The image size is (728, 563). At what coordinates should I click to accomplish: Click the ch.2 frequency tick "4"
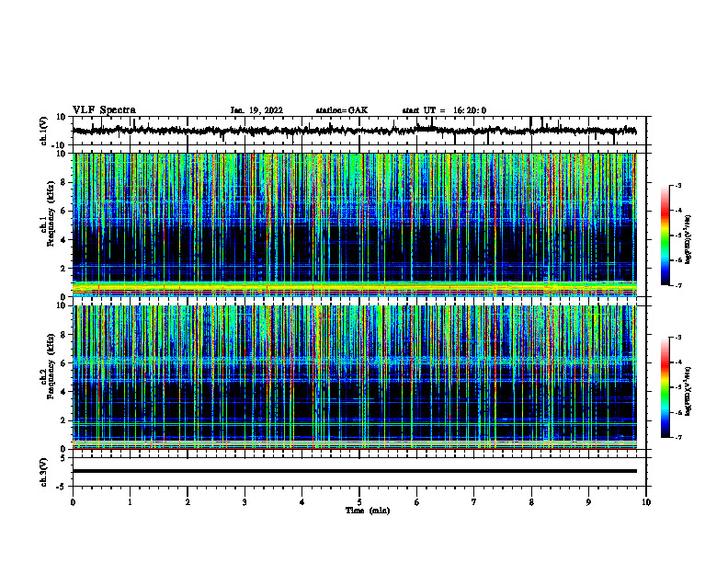[x=63, y=392]
